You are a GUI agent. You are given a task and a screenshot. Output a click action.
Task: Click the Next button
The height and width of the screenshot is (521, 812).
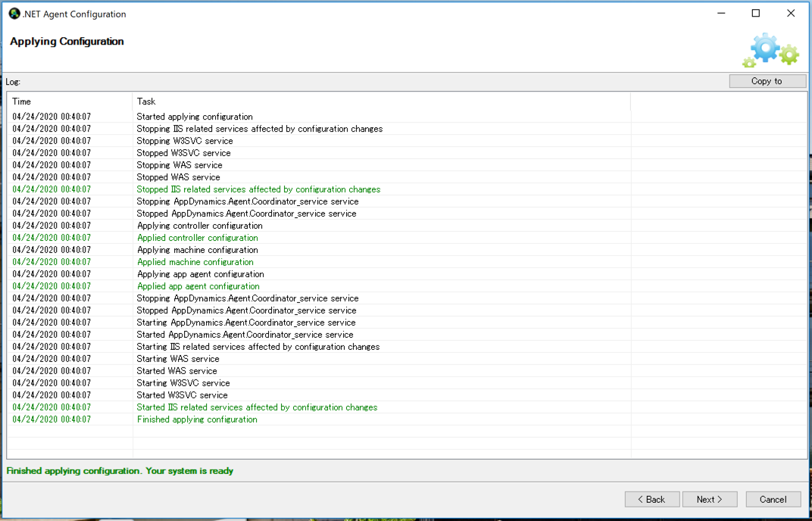coord(710,499)
